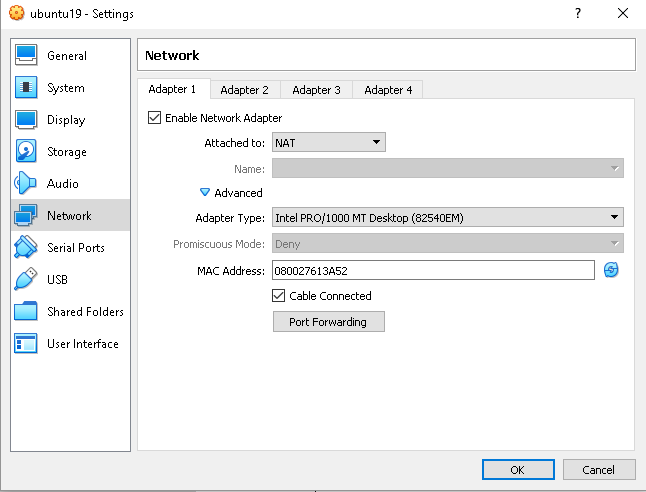Collapse the Advanced section triangle

pos(205,192)
